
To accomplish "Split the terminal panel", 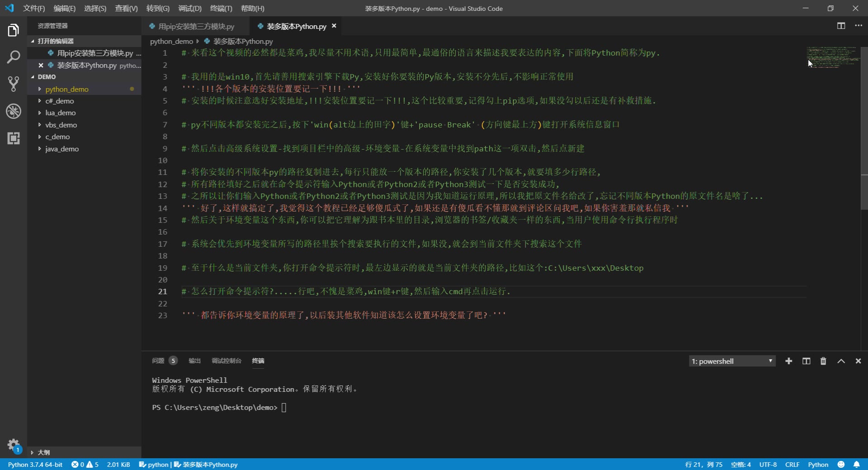I will [x=806, y=361].
